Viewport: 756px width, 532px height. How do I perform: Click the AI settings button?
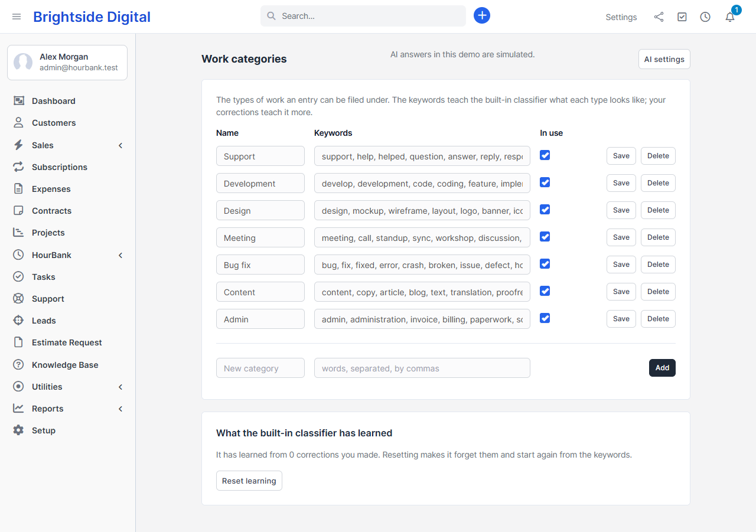coord(664,59)
